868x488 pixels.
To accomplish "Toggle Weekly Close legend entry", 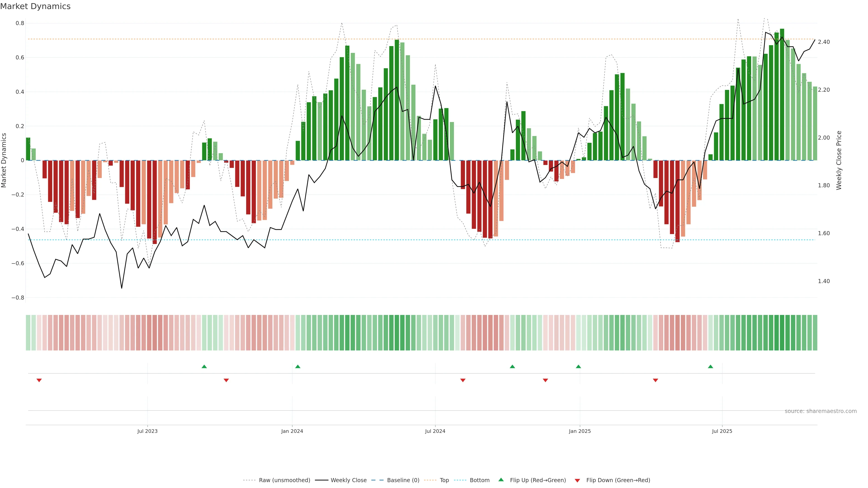I will tap(348, 480).
